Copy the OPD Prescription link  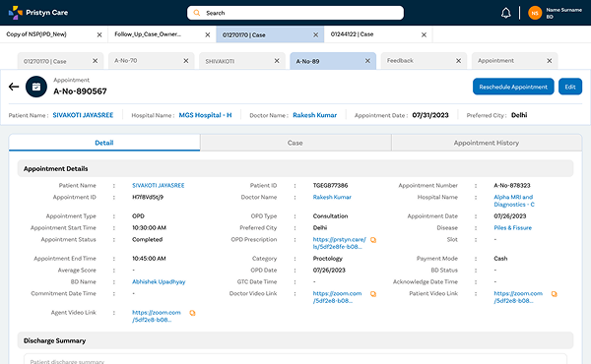tap(373, 240)
